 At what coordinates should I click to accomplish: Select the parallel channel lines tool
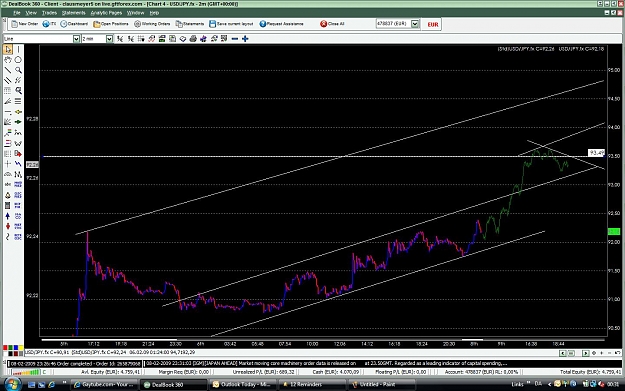[8, 81]
